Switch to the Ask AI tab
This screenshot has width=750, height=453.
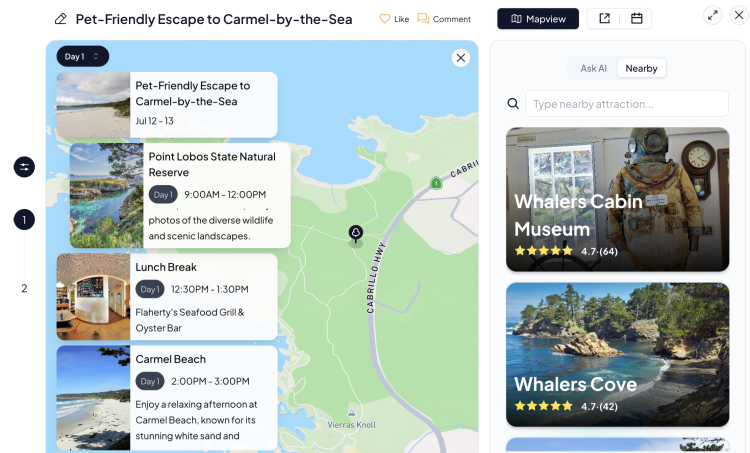pos(593,68)
